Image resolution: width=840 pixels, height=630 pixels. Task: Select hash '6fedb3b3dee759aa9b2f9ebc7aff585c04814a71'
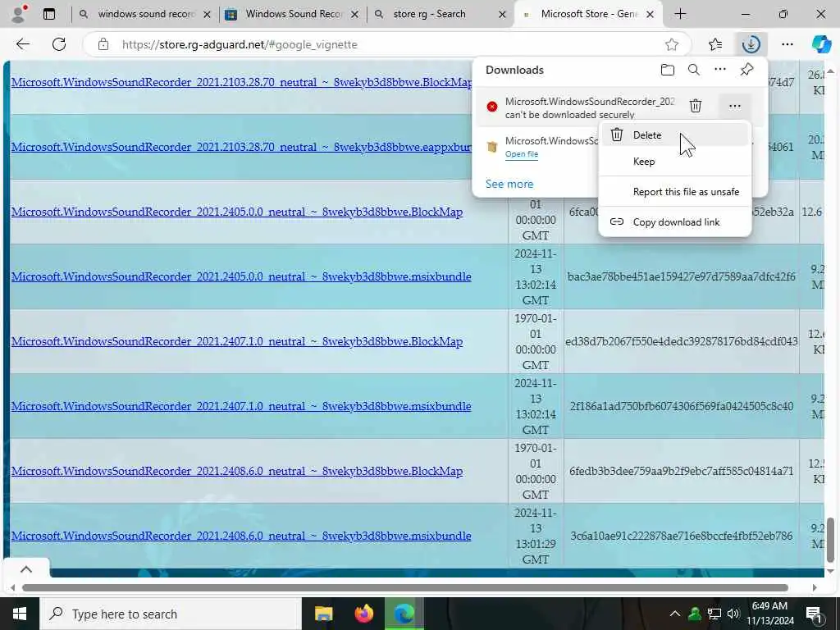(682, 471)
